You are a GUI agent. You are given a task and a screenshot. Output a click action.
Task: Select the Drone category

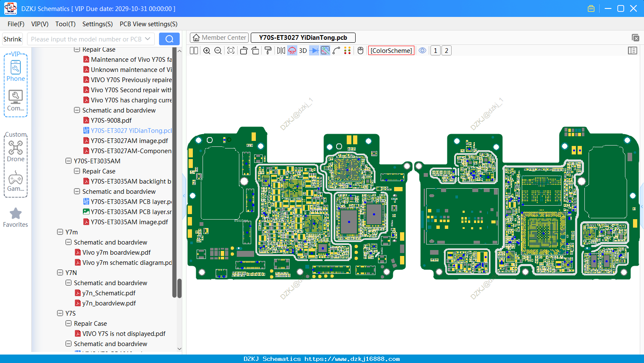click(16, 151)
